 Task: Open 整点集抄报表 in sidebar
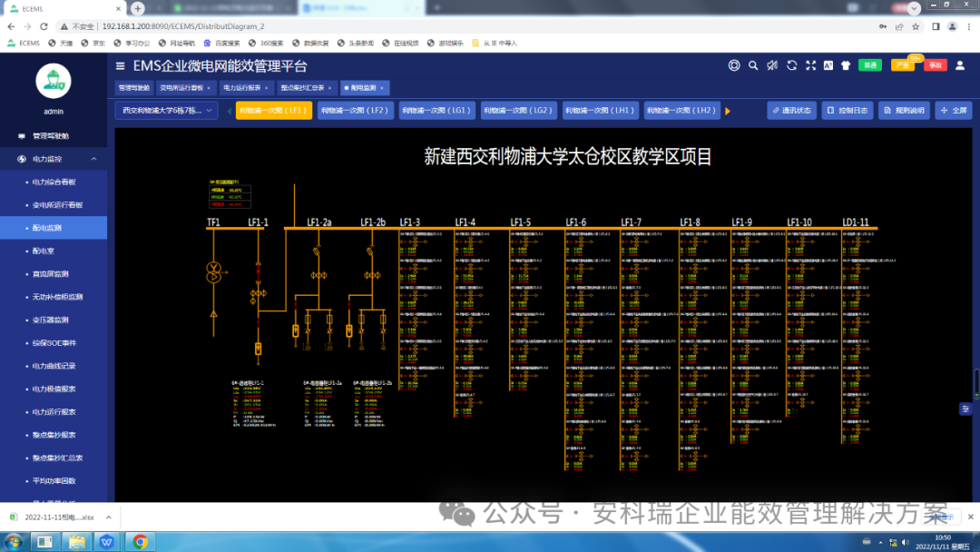tap(54, 435)
